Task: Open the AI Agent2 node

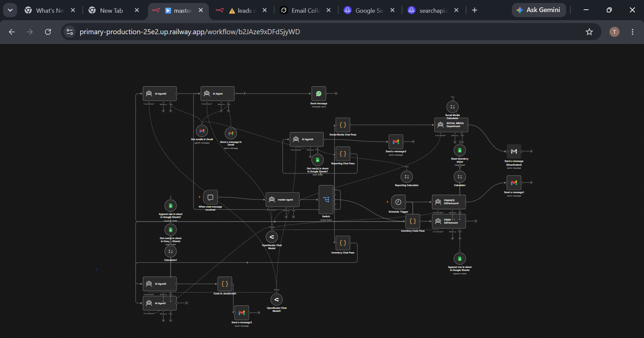Action: (x=160, y=284)
